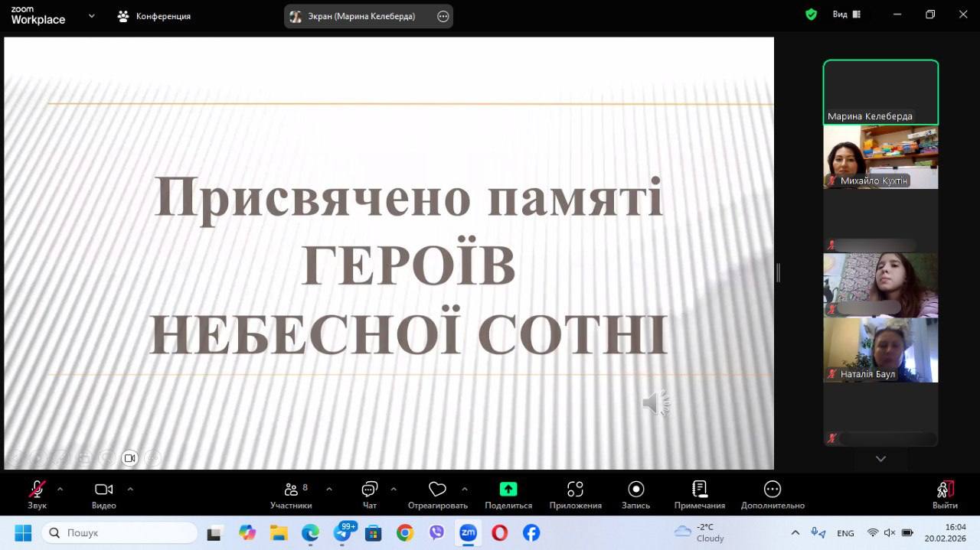Viewport: 980px width, 550px height.
Task: Click the Отреагировать heart reaction icon
Action: point(437,490)
